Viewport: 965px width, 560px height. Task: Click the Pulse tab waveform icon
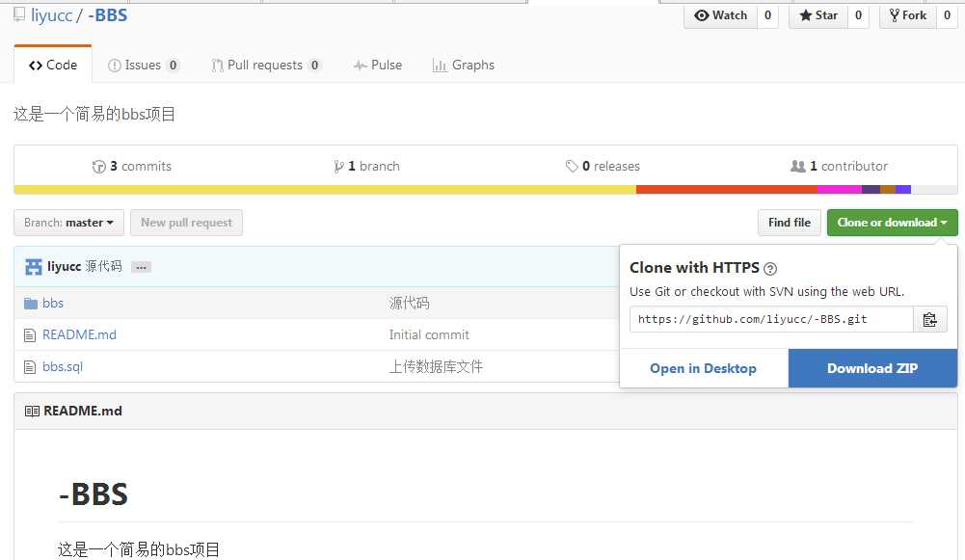click(361, 66)
